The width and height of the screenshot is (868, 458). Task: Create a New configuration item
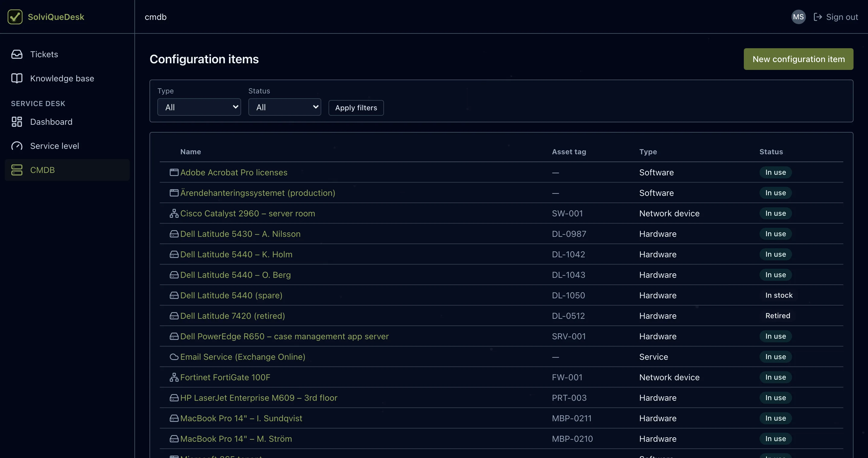click(799, 59)
